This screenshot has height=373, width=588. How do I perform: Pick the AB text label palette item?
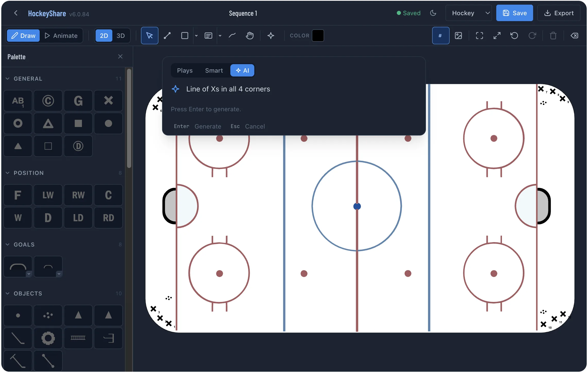coord(18,101)
